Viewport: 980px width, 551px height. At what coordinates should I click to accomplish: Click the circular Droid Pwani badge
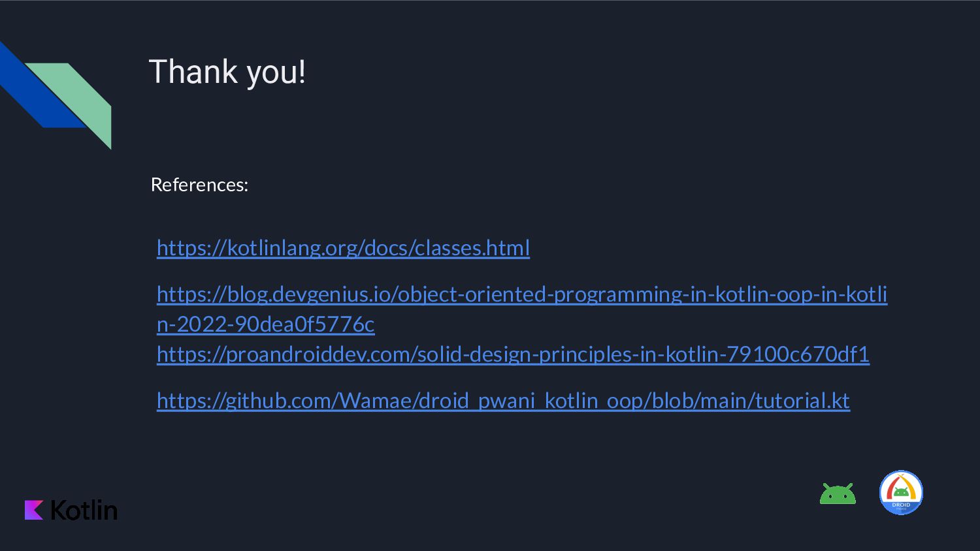(901, 493)
